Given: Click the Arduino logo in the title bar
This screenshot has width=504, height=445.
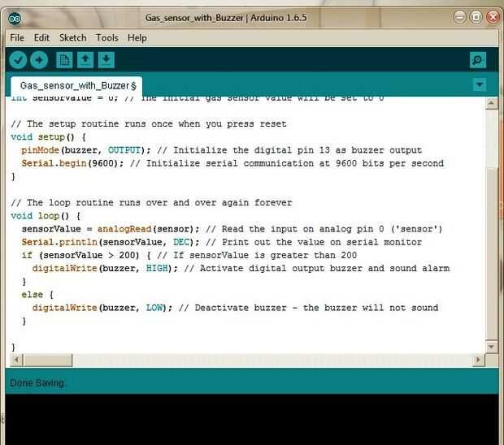Looking at the screenshot, I should tap(15, 19).
